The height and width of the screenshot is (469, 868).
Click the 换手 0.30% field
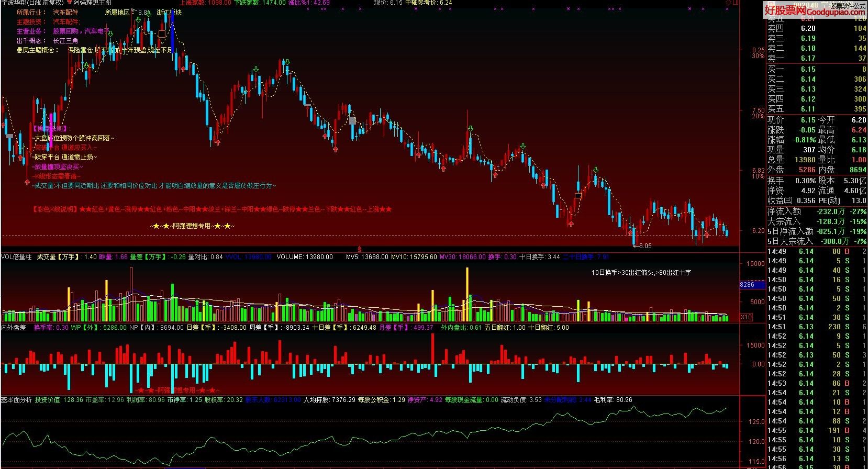792,181
